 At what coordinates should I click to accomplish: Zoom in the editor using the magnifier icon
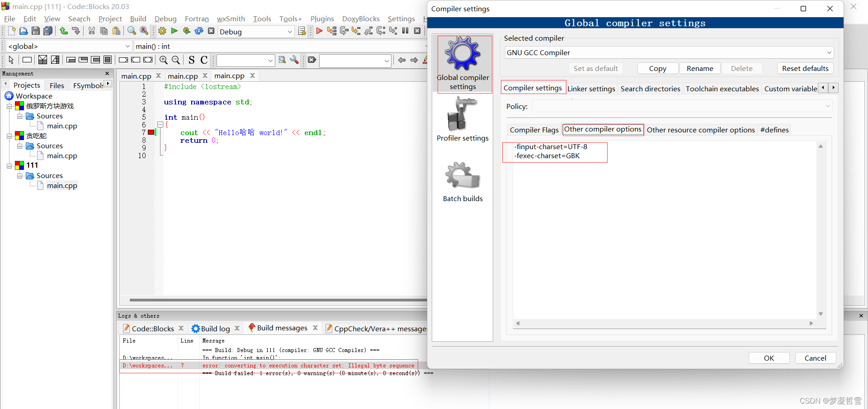(x=163, y=60)
